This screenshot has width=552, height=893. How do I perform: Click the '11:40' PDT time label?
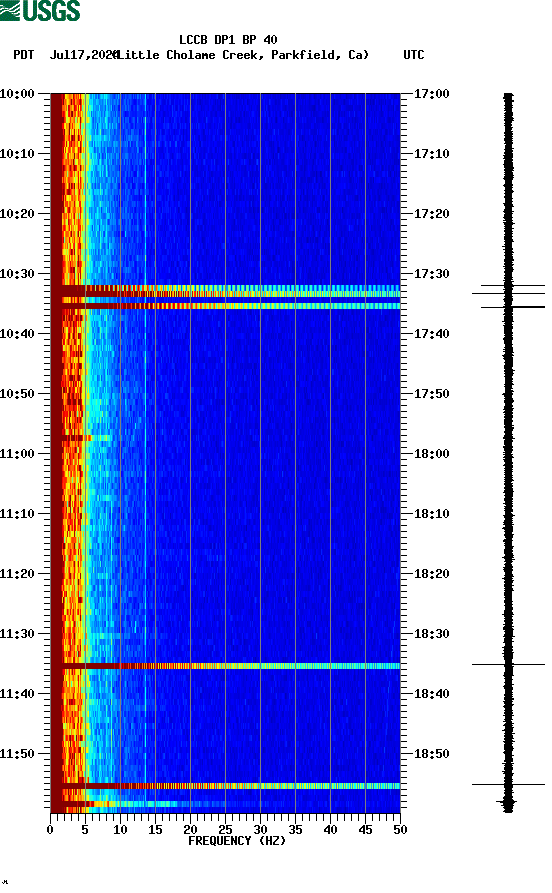(17, 694)
